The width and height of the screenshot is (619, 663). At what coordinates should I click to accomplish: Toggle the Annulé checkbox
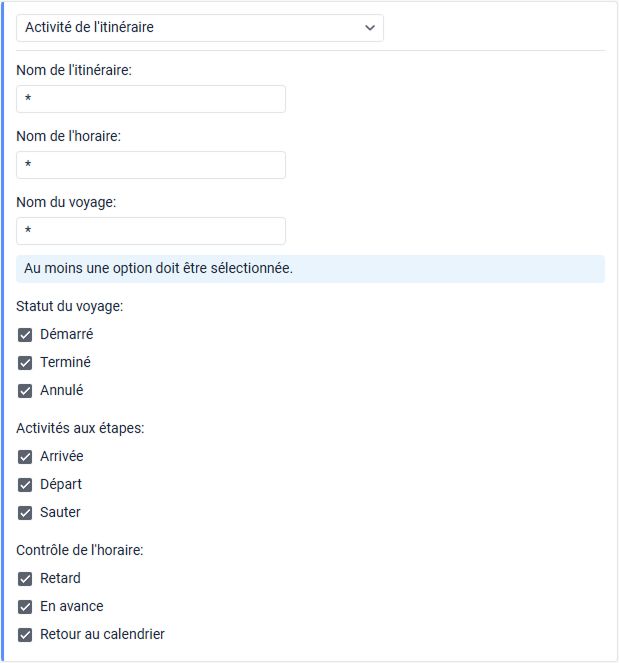pos(26,391)
